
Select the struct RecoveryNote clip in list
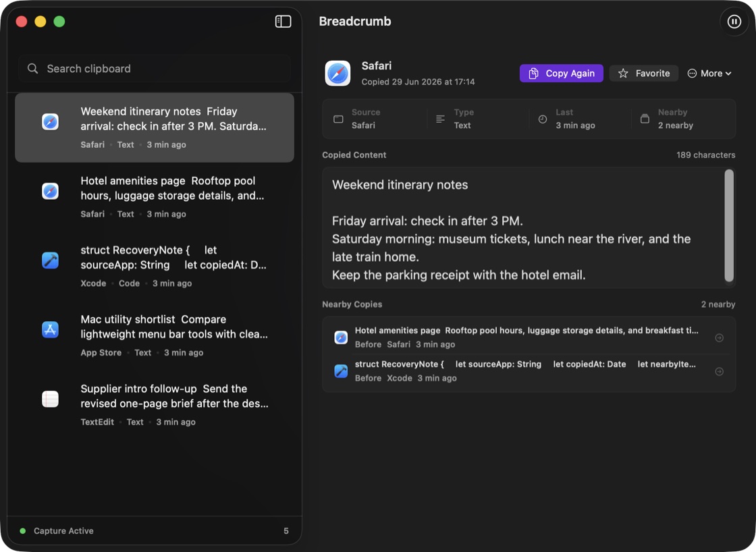coord(155,266)
